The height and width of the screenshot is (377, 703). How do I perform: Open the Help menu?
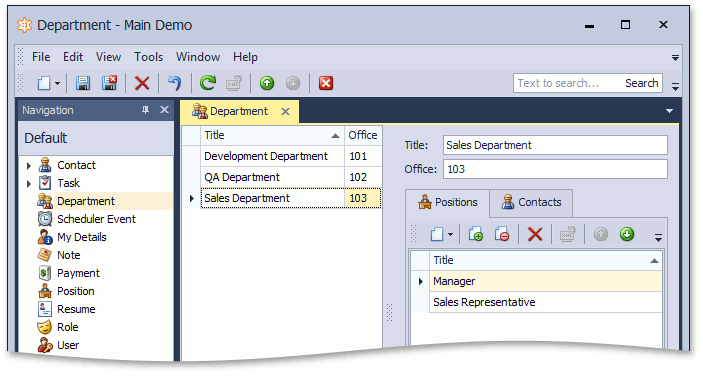[245, 57]
